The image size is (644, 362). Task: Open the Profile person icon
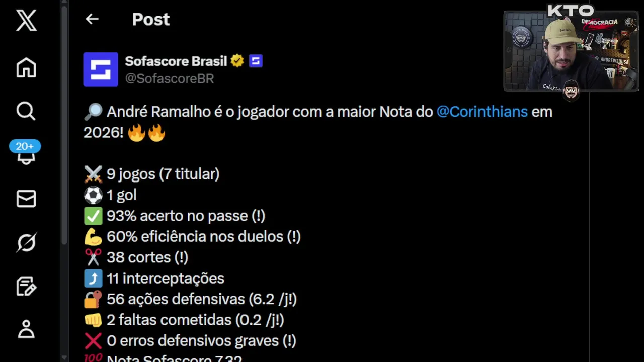(x=26, y=330)
